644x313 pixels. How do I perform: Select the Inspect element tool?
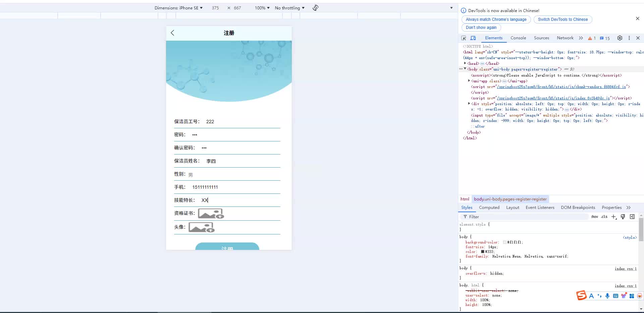click(463, 38)
